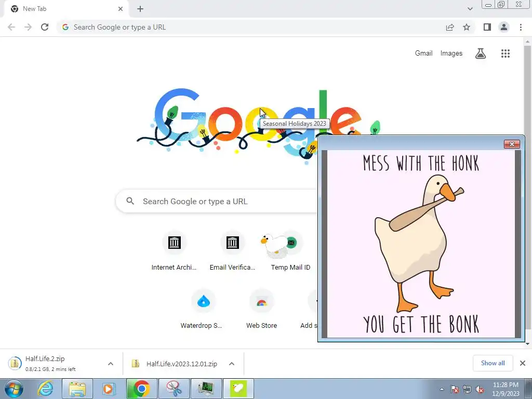
Task: Close the downloads bar
Action: tap(523, 363)
